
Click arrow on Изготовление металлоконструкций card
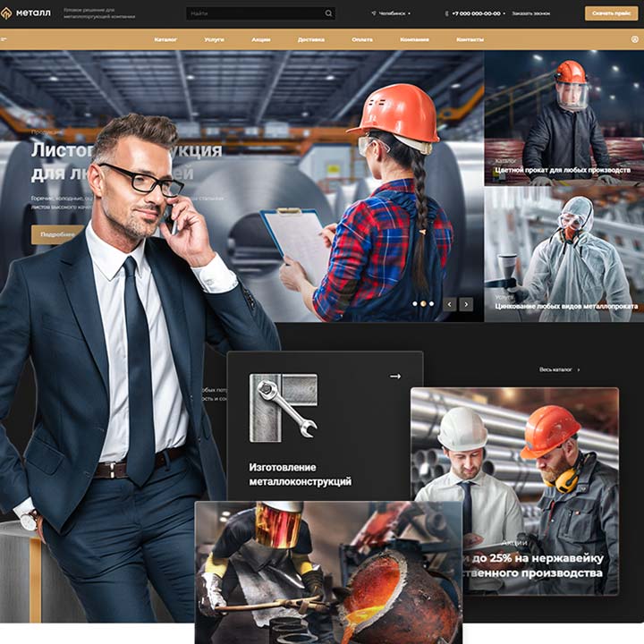coord(395,377)
